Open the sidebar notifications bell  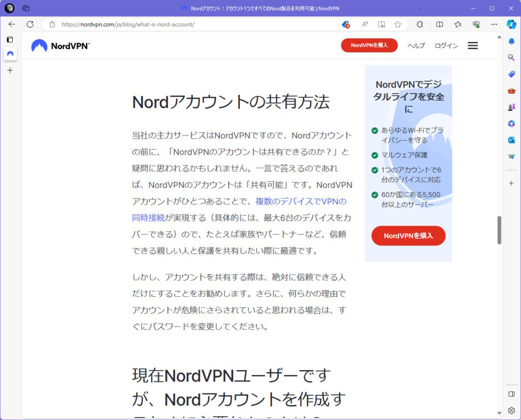tap(511, 41)
